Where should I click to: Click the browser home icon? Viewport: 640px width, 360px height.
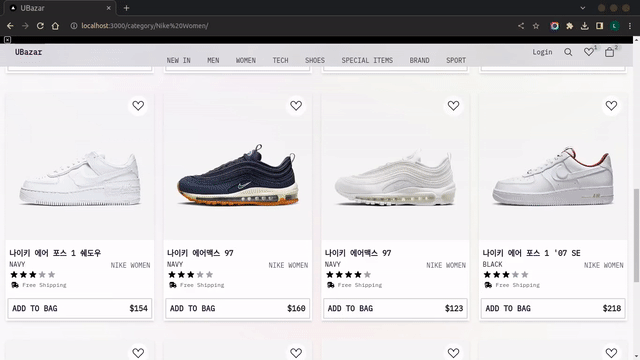click(x=55, y=26)
